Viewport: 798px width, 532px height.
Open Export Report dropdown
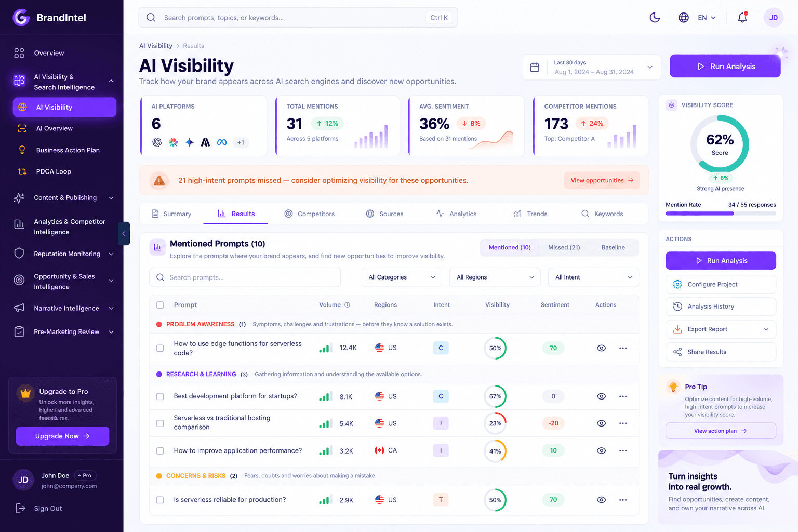click(x=721, y=329)
